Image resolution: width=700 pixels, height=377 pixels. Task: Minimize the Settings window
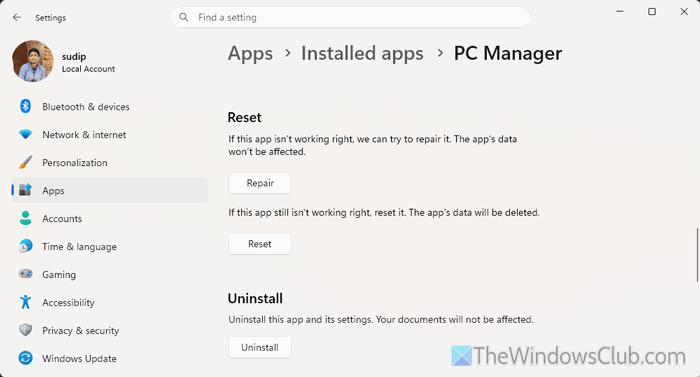620,12
